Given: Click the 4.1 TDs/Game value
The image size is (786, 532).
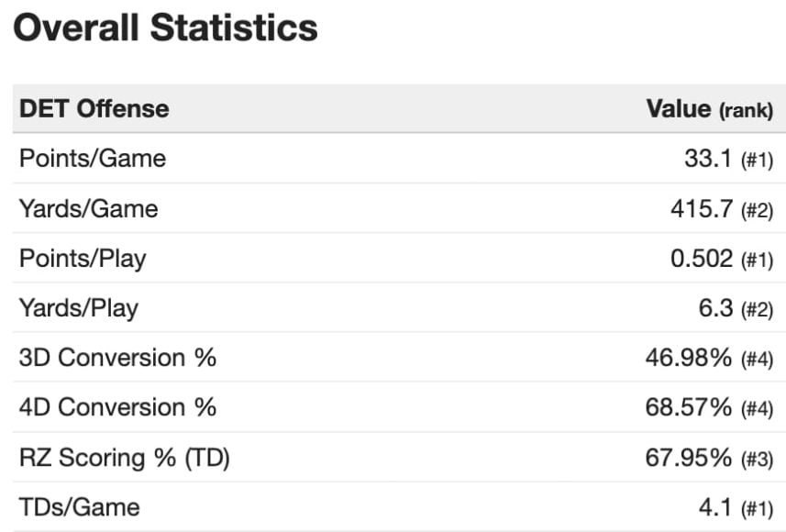Looking at the screenshot, I should 715,506.
